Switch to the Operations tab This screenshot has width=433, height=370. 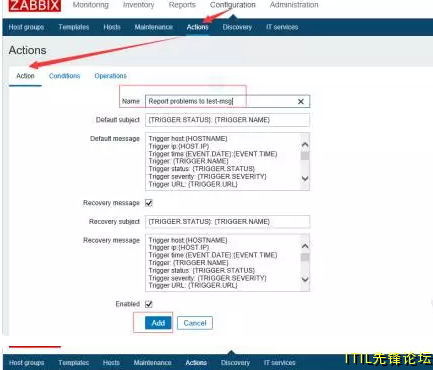[x=110, y=76]
